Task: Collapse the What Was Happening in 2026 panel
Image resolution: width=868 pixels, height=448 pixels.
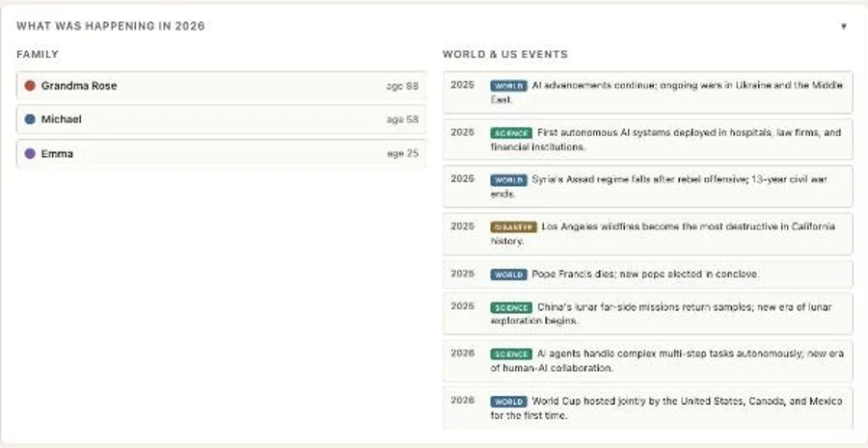Action: tap(843, 26)
